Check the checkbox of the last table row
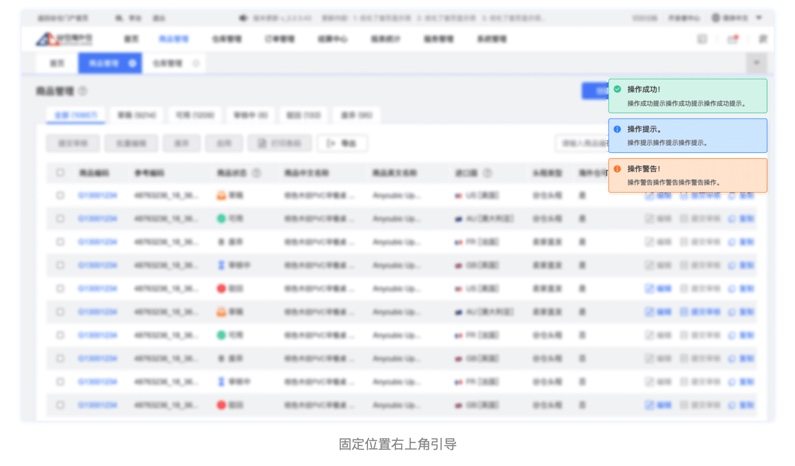Screen dimensions: 795x466 [x=60, y=405]
